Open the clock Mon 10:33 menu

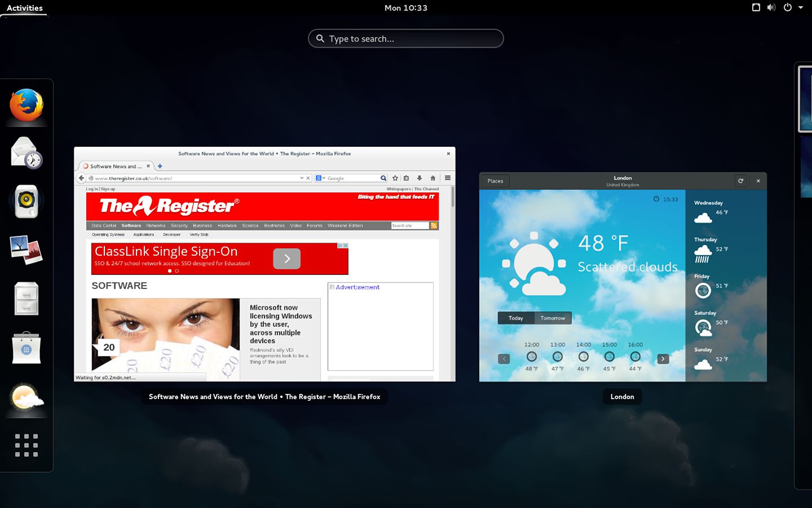[x=406, y=8]
